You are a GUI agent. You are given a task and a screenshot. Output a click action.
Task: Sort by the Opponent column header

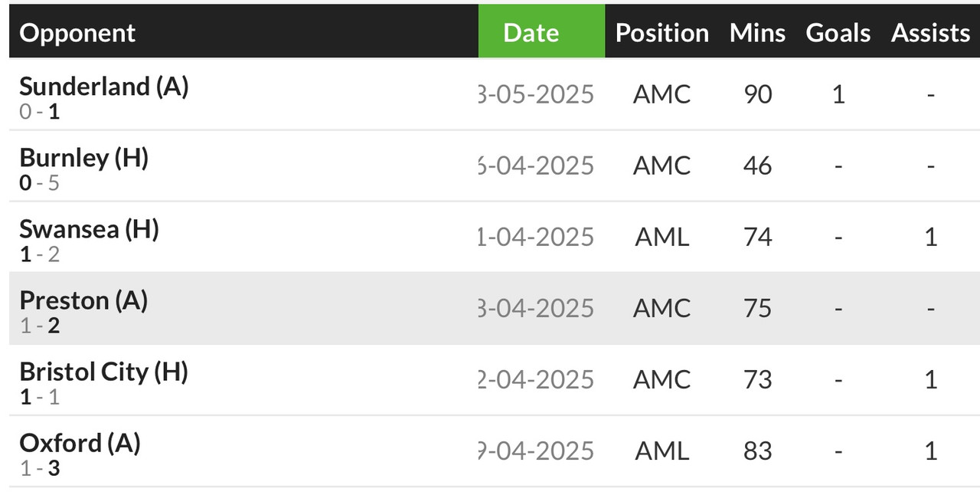pyautogui.click(x=77, y=33)
